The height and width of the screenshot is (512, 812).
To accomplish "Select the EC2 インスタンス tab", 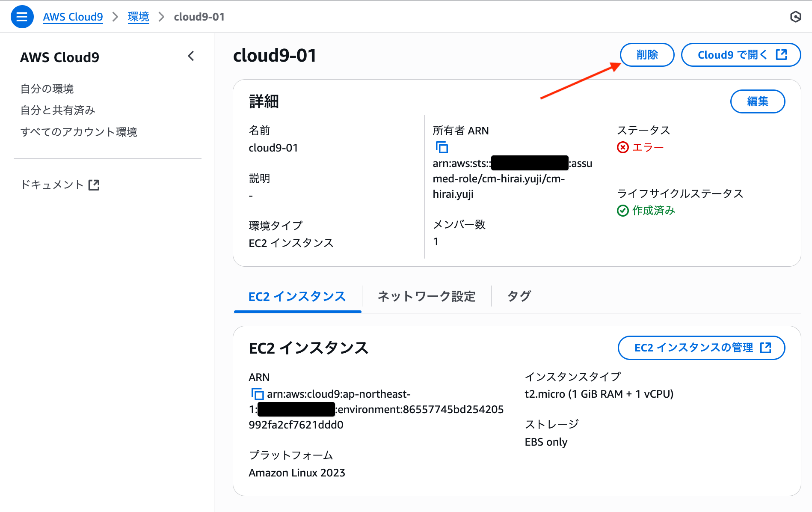I will coord(297,296).
